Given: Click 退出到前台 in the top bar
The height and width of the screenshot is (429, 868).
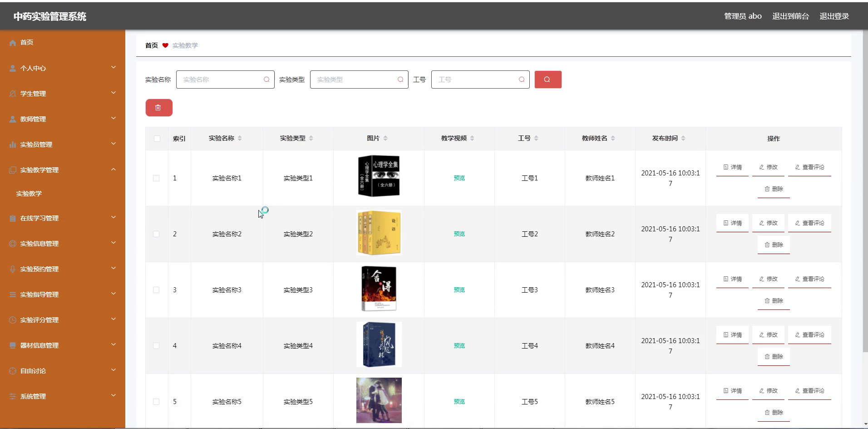Looking at the screenshot, I should point(790,16).
